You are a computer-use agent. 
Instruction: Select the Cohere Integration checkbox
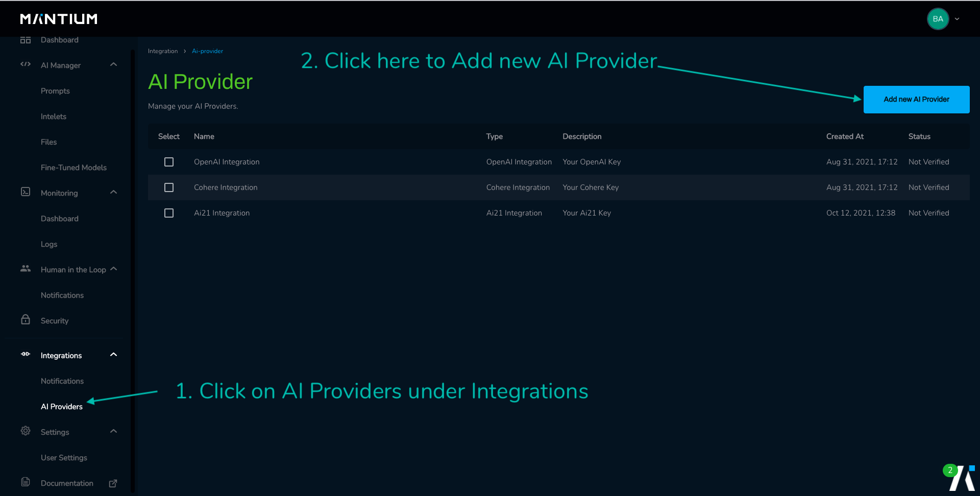pos(169,187)
